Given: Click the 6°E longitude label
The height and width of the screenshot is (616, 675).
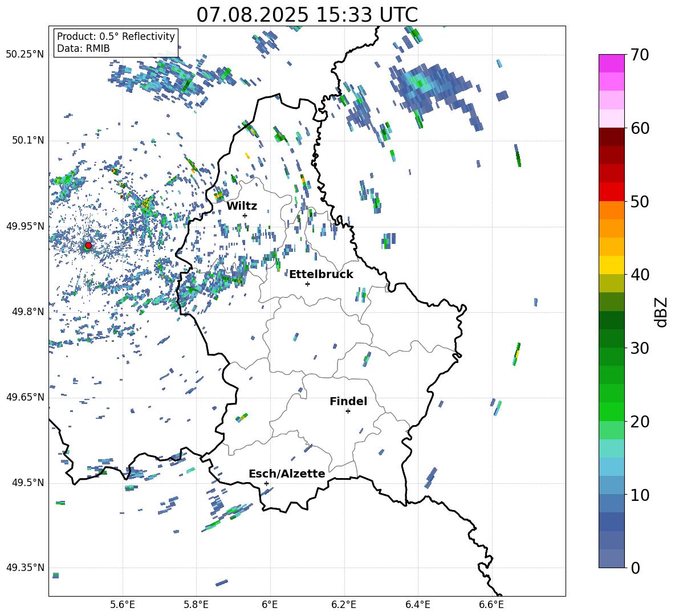Looking at the screenshot, I should click(270, 605).
